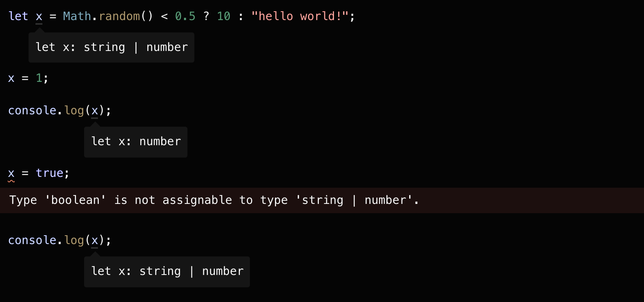
Task: Click the 'boolean' not assignable error message
Action: [214, 200]
